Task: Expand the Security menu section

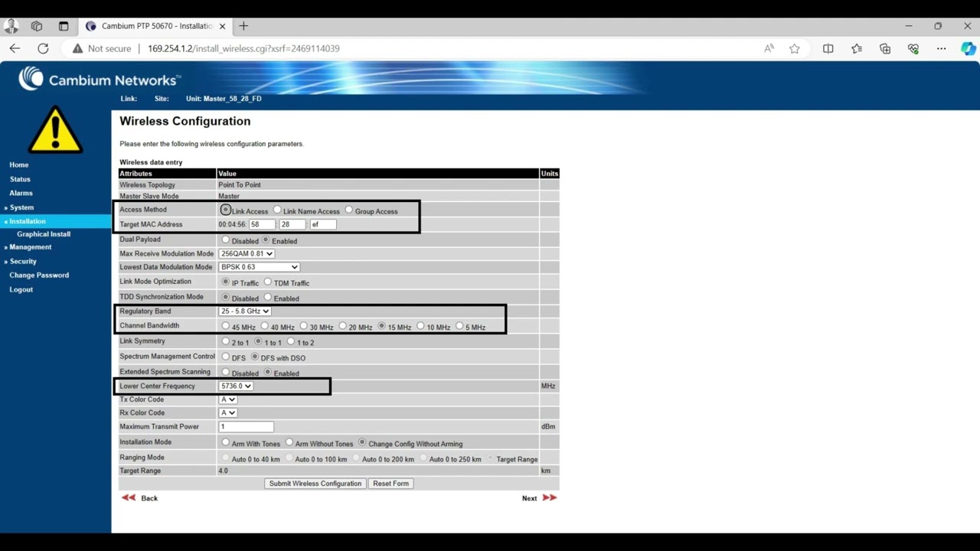Action: (23, 261)
